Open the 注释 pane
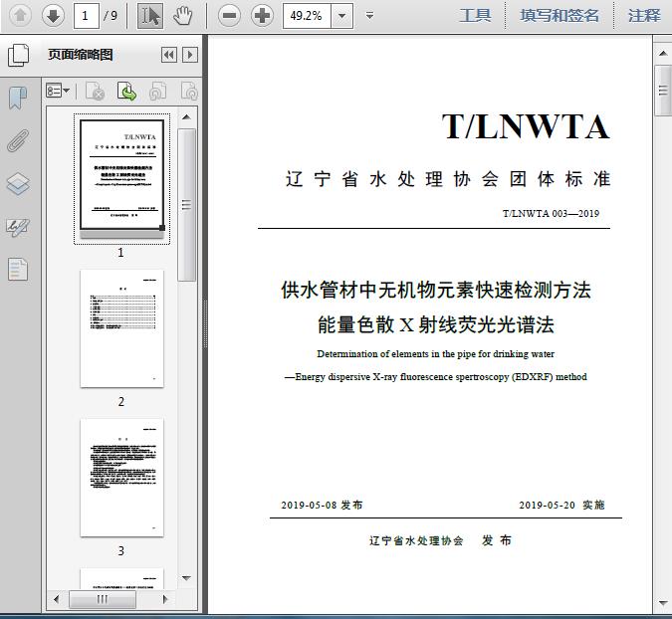This screenshot has height=619, width=672. click(x=644, y=16)
